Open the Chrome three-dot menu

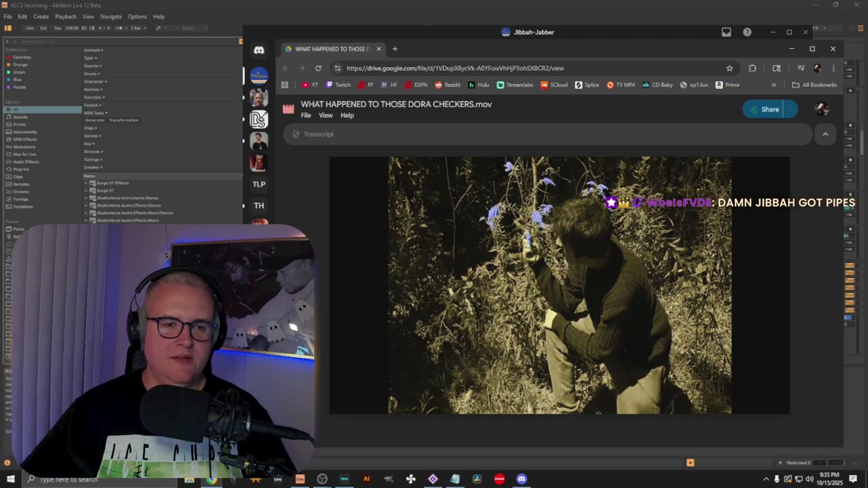tap(833, 68)
